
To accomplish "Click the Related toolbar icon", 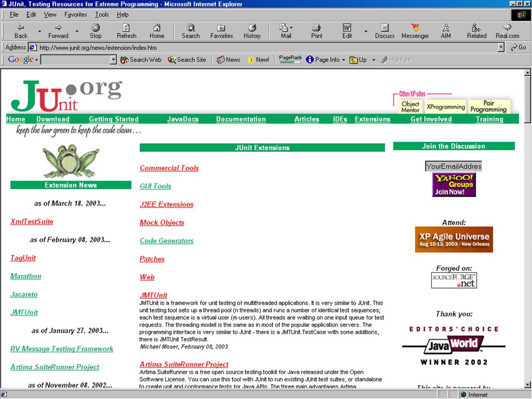I will [x=477, y=31].
